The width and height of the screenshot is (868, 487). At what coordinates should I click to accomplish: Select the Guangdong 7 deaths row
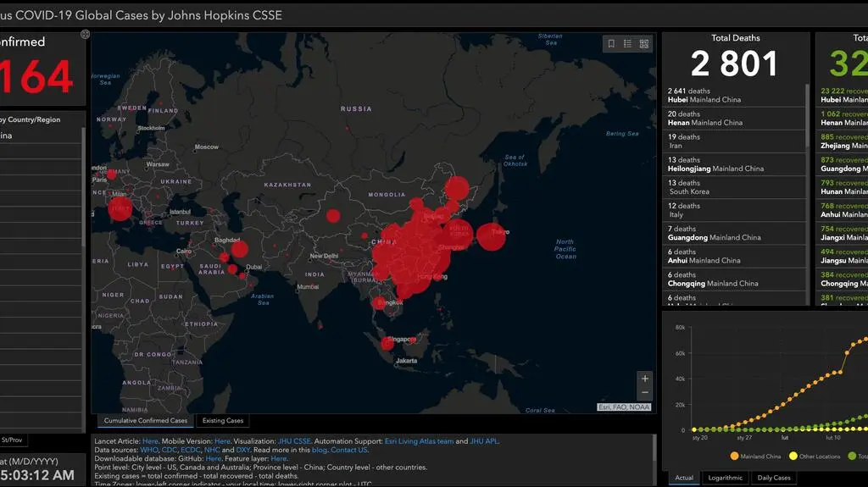pos(734,233)
